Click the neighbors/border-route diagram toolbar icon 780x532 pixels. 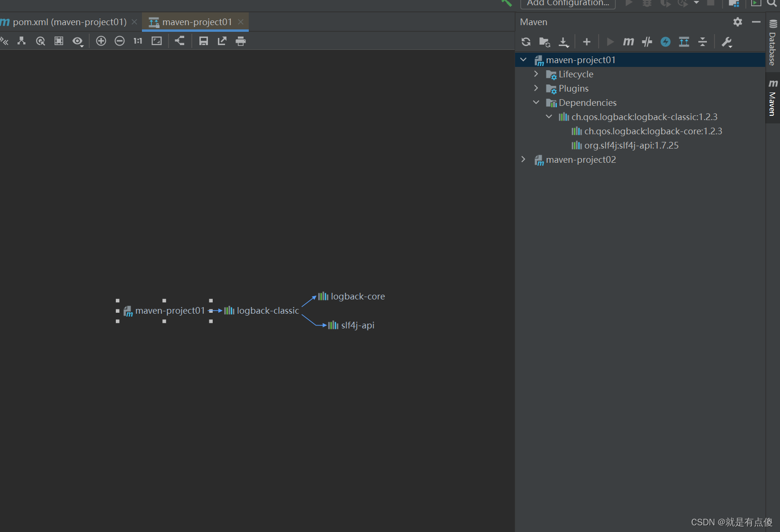[4, 41]
